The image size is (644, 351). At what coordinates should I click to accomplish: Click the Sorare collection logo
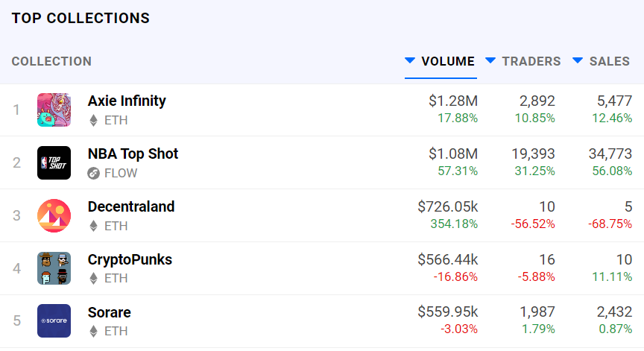pos(54,320)
